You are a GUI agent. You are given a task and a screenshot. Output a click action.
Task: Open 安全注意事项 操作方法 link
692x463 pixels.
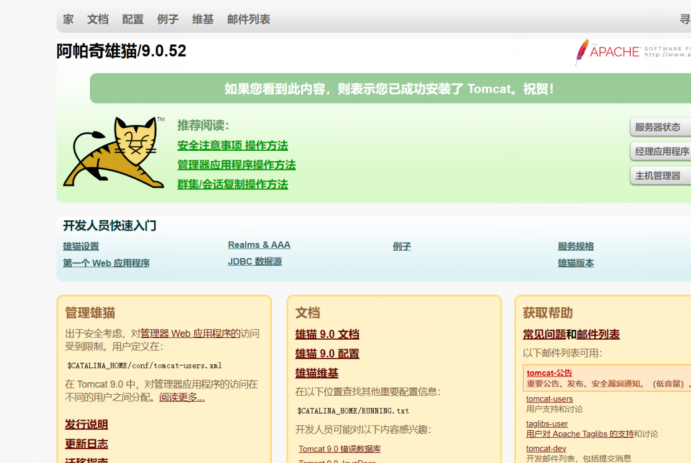point(233,145)
